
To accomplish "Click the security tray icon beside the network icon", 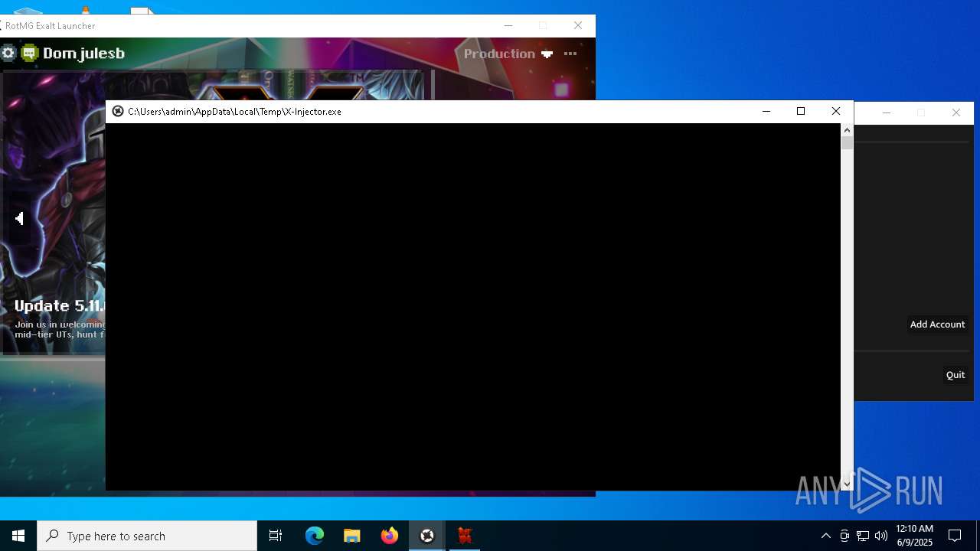I will click(844, 536).
